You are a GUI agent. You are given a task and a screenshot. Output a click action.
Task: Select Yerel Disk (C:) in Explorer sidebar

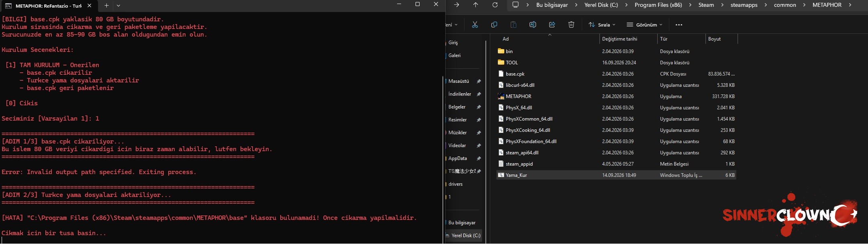pos(464,236)
